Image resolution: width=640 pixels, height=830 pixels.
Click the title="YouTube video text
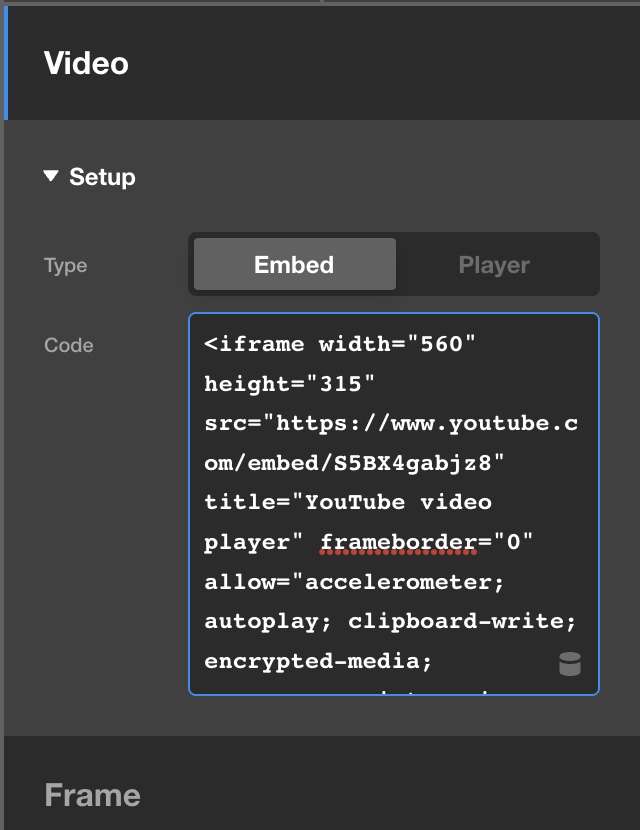(x=347, y=502)
